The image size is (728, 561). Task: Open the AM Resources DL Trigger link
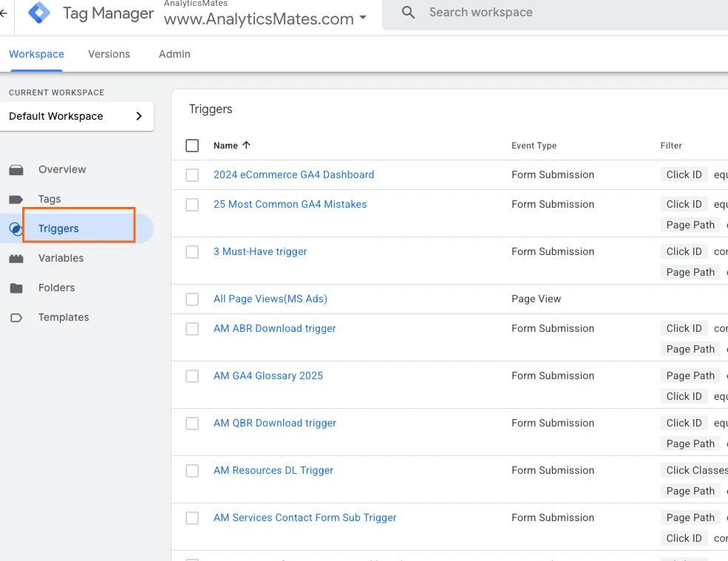pos(273,470)
